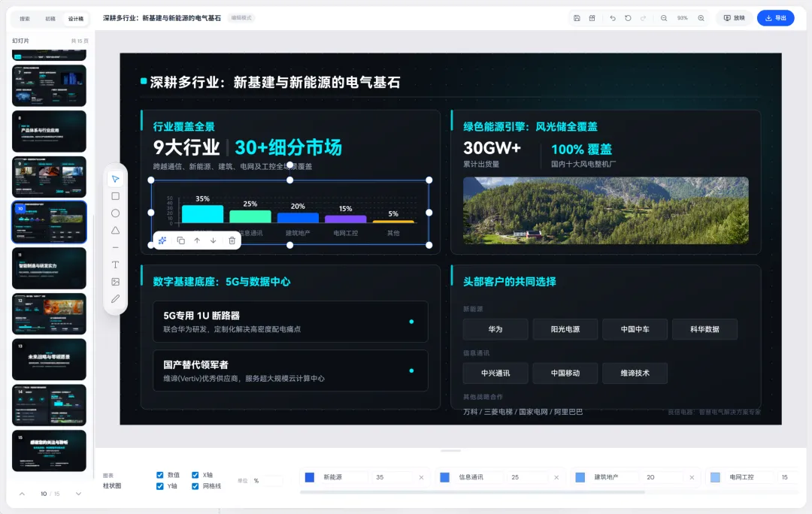Image resolution: width=812 pixels, height=514 pixels.
Task: Go to previous slide with up chevron
Action: [23, 494]
